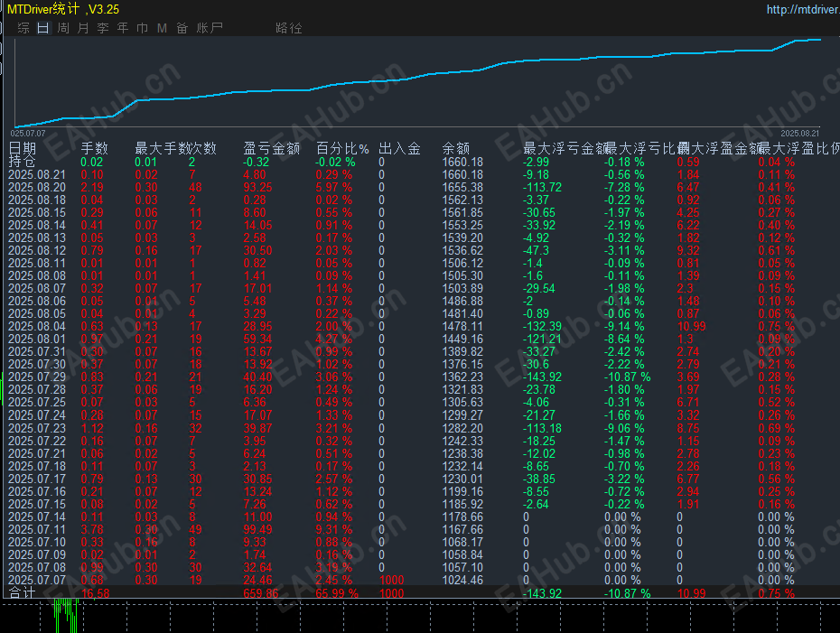Select the 月 monthly statistics icon
This screenshot has width=840, height=633.
tap(82, 28)
